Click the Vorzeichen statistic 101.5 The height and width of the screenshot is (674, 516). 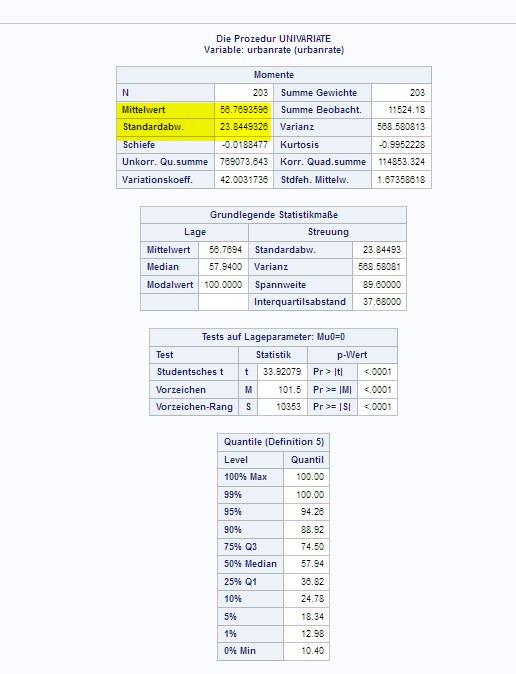pyautogui.click(x=289, y=390)
